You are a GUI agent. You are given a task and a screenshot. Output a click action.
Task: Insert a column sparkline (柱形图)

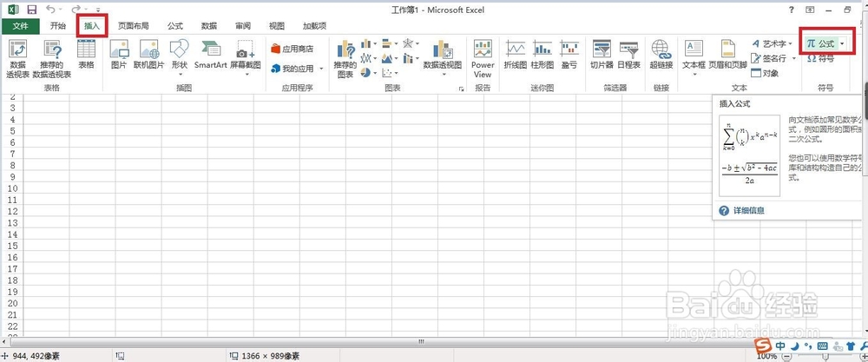542,54
